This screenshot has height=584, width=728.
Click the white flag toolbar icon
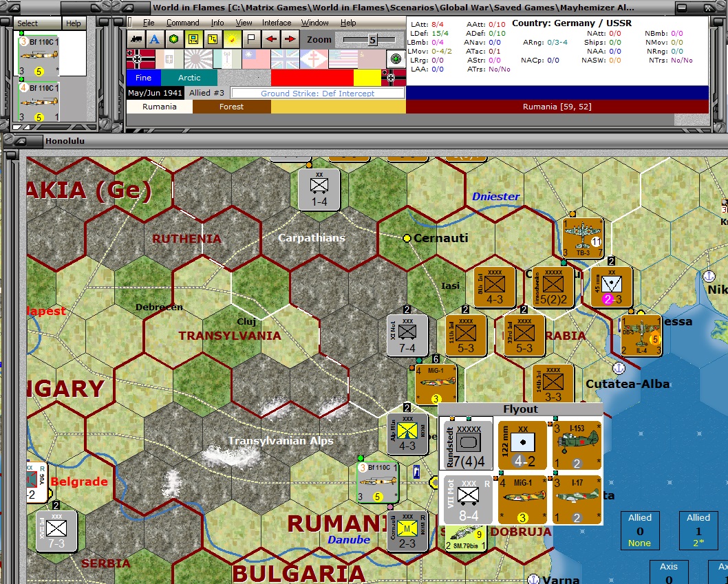(x=250, y=39)
